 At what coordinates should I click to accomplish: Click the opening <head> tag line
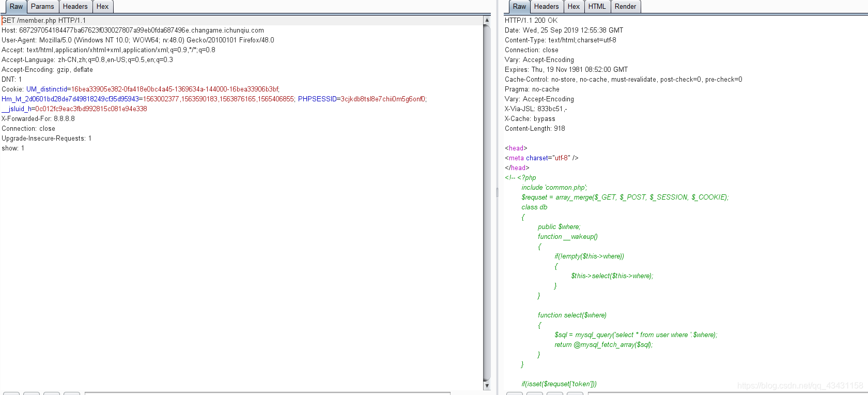click(516, 148)
